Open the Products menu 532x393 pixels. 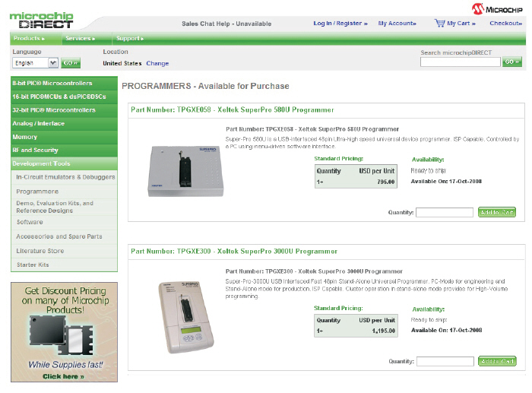[x=29, y=38]
